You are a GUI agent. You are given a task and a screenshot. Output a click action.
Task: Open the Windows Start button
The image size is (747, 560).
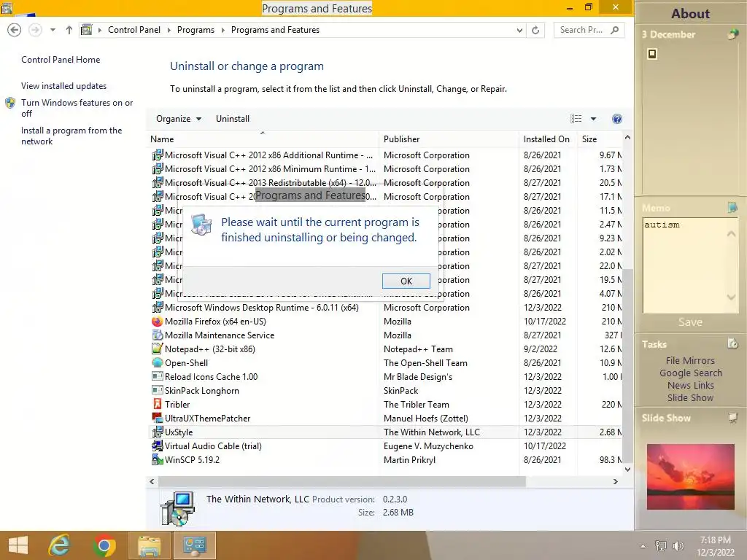point(18,545)
